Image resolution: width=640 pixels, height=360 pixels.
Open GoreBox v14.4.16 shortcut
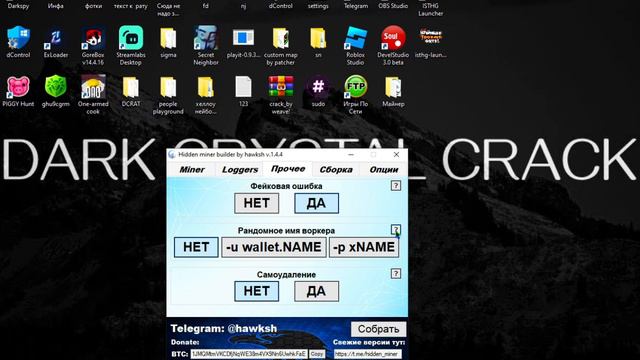tap(93, 38)
